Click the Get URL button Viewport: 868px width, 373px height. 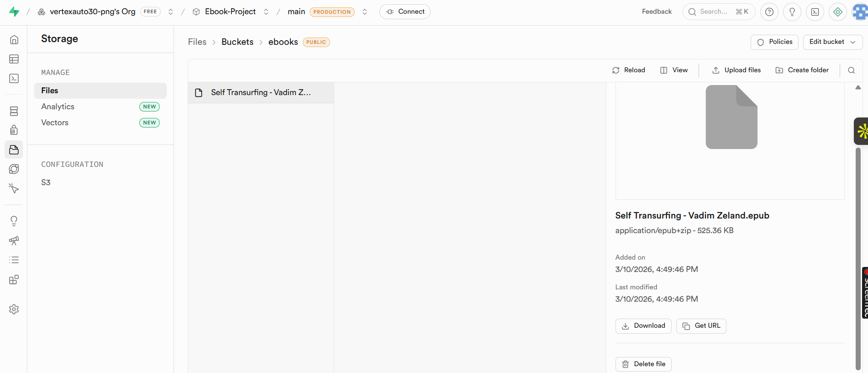[701, 326]
